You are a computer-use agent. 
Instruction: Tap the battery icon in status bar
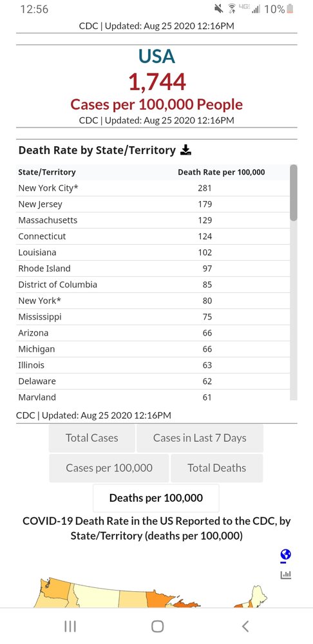[290, 8]
